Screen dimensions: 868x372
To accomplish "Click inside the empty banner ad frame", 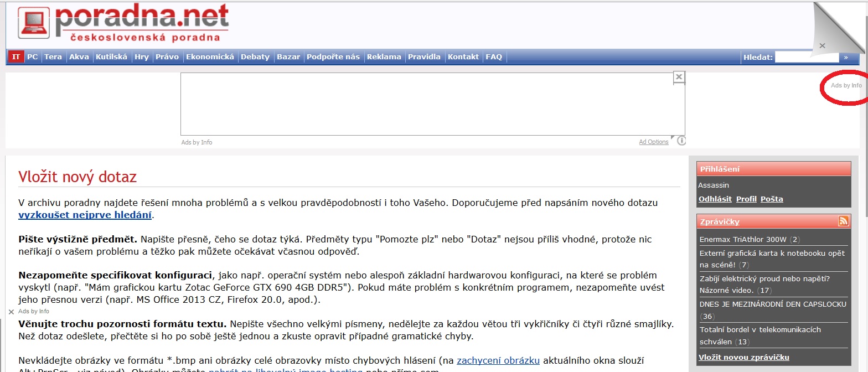I will pyautogui.click(x=432, y=104).
